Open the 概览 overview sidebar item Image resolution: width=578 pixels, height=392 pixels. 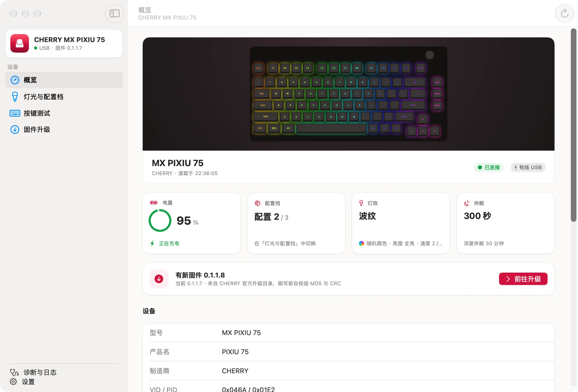point(64,80)
